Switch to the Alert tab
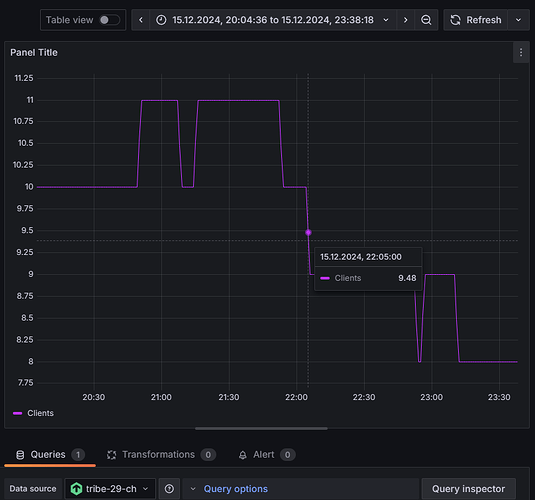This screenshot has height=500, width=535. pyautogui.click(x=266, y=455)
